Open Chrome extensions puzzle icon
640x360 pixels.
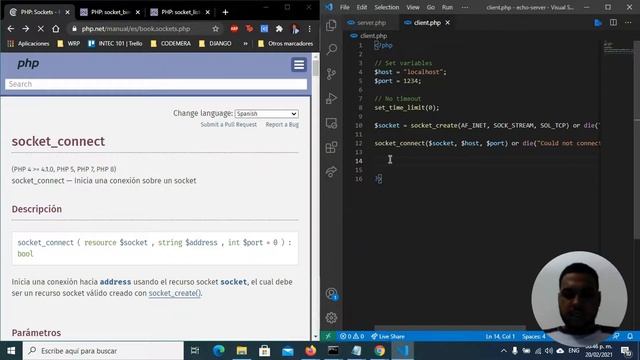click(x=279, y=29)
